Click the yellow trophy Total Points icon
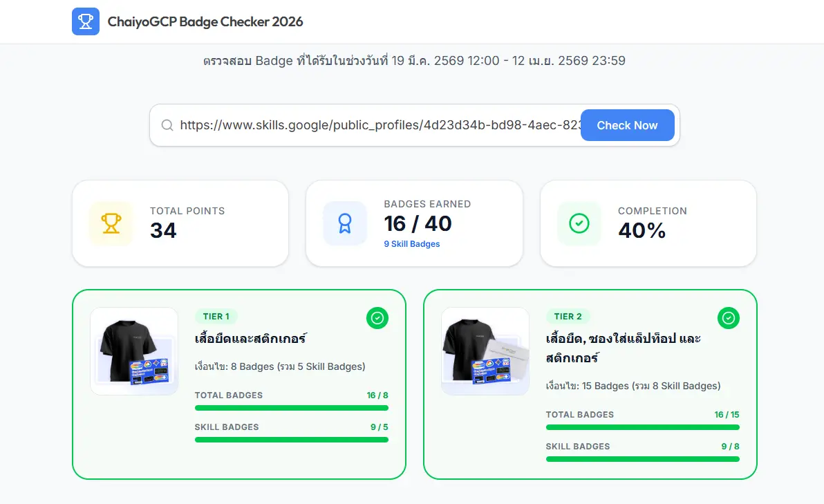The width and height of the screenshot is (824, 504). pyautogui.click(x=111, y=223)
